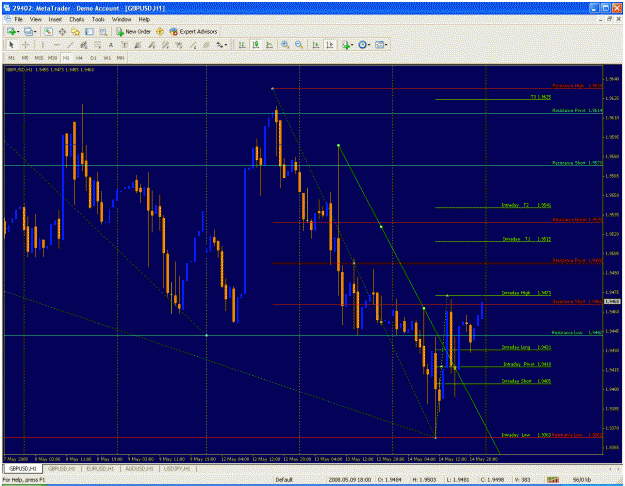Open the View menu
Image resolution: width=625 pixels, height=486 pixels.
click(x=35, y=19)
